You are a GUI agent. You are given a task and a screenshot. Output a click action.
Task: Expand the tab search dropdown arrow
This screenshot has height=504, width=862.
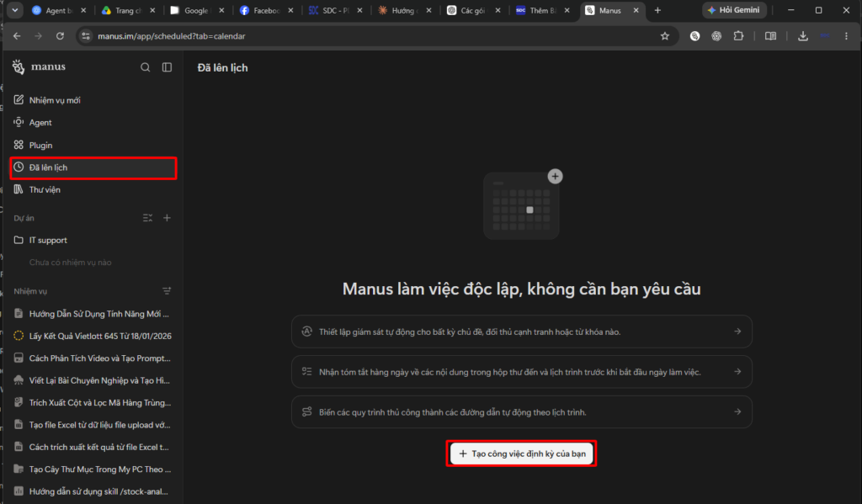click(x=15, y=10)
